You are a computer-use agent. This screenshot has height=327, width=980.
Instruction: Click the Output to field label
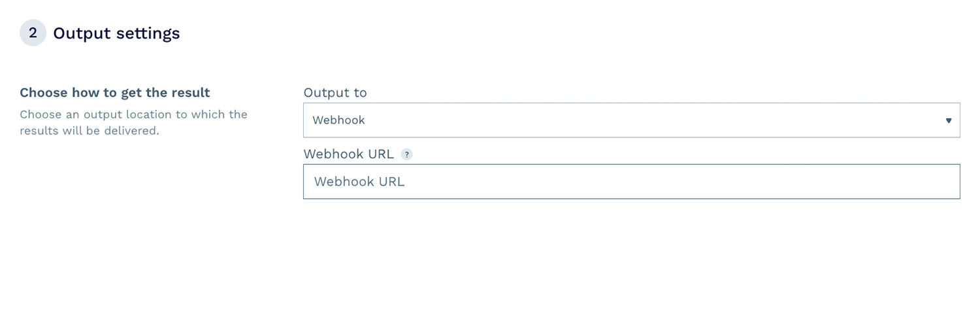tap(335, 93)
